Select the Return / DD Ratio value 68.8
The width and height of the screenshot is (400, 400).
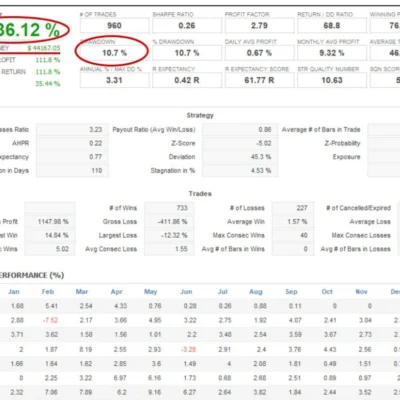tap(332, 26)
